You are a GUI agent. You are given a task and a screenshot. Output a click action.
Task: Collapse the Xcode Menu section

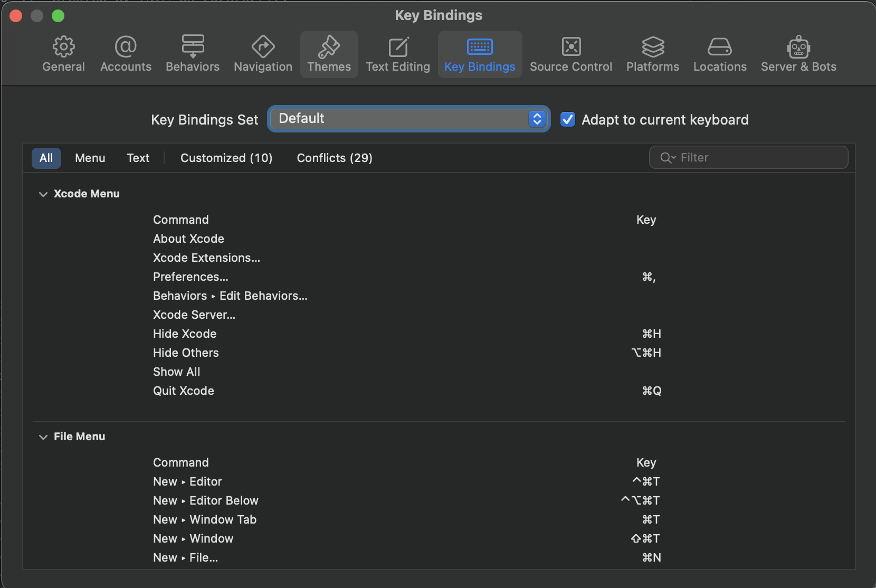(x=43, y=194)
